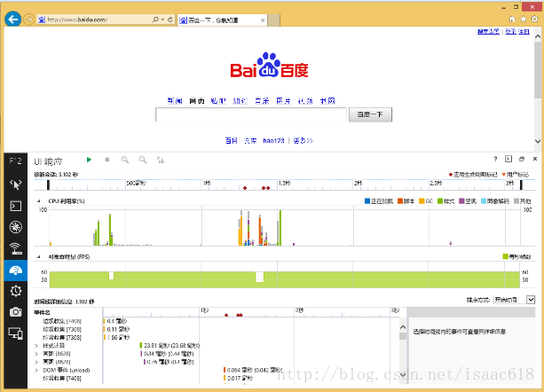Screen dimensions: 544x392
Task: Open the 排序方式 sort-by dropdown
Action: pyautogui.click(x=514, y=300)
